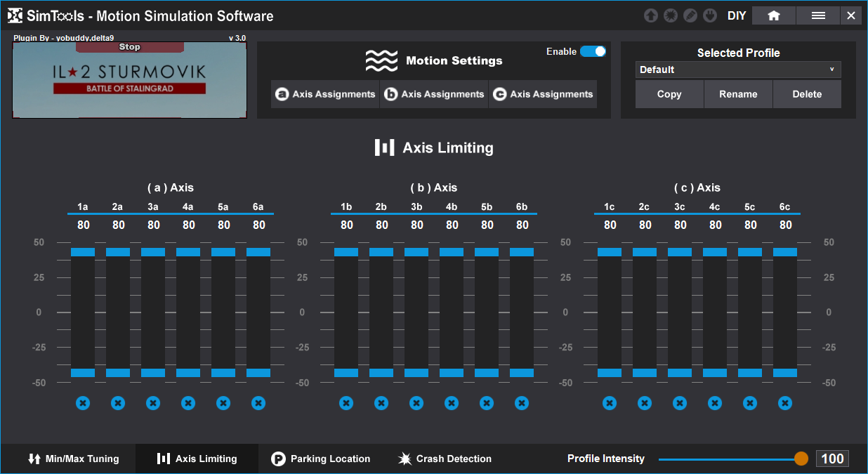Open the Crash Detection tab
Image resolution: width=868 pixels, height=474 pixels.
(445, 459)
